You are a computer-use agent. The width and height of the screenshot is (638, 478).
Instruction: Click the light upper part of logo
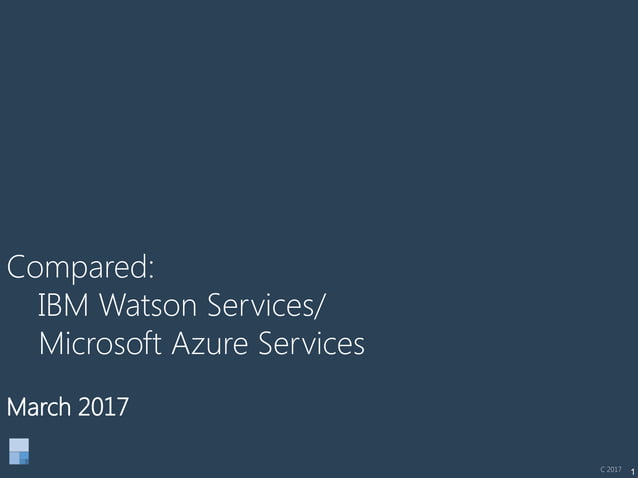point(19,444)
